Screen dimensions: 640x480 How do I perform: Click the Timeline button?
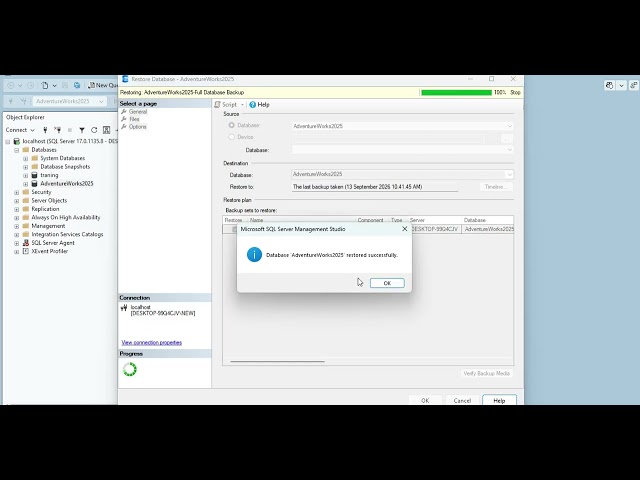[x=496, y=187]
